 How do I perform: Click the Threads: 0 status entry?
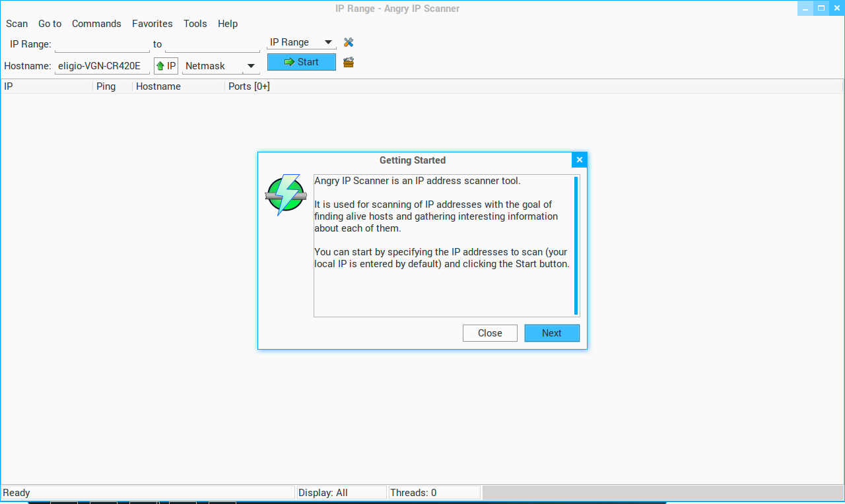(434, 493)
